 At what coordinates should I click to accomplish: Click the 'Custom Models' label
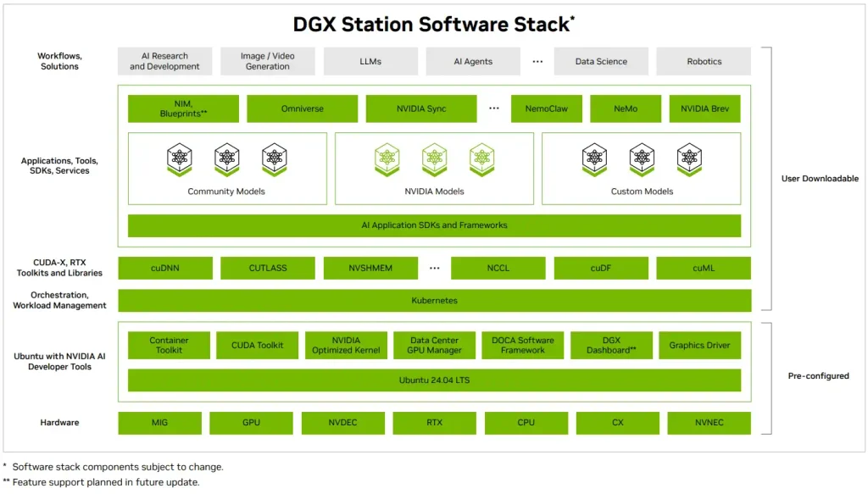click(643, 191)
